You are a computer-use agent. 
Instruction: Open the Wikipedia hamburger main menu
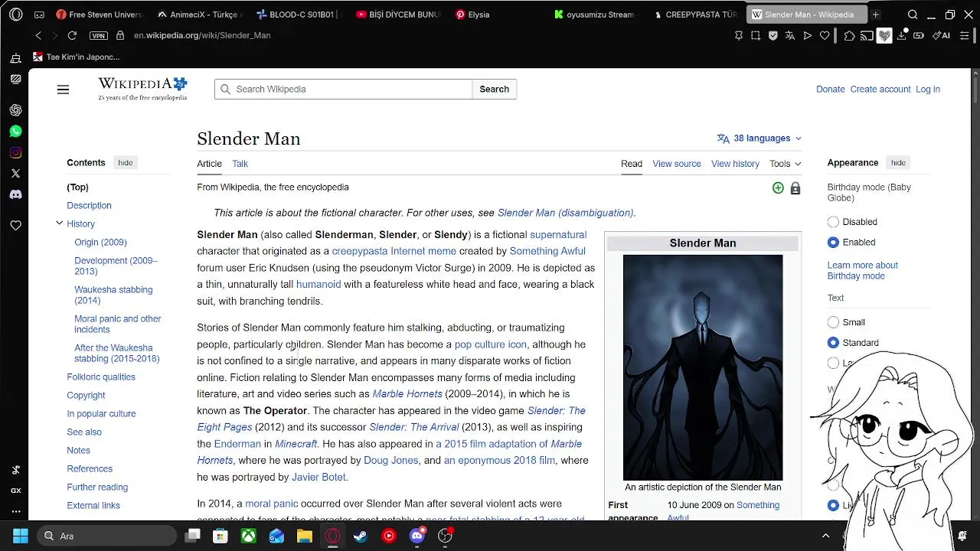pos(63,90)
